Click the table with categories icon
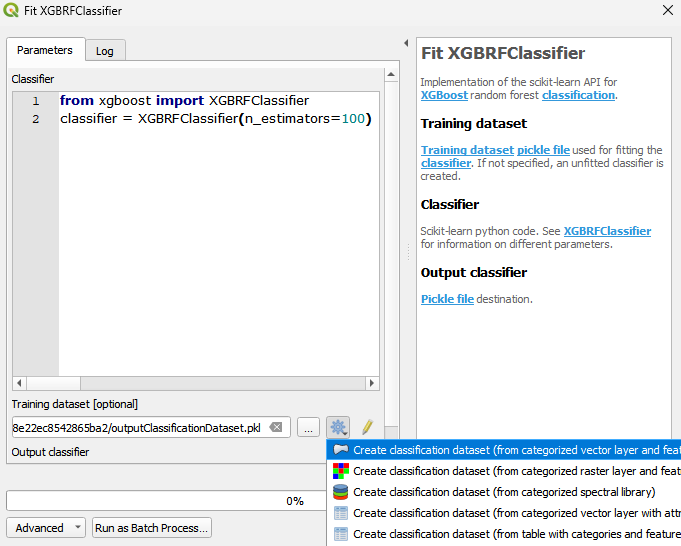681x546 pixels. click(340, 534)
